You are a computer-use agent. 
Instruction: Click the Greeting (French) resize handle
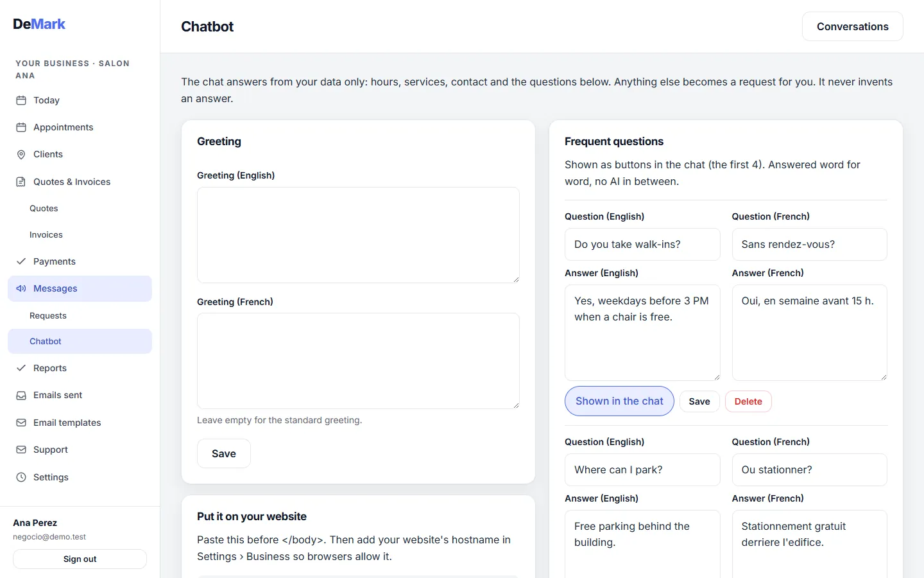pyautogui.click(x=515, y=405)
